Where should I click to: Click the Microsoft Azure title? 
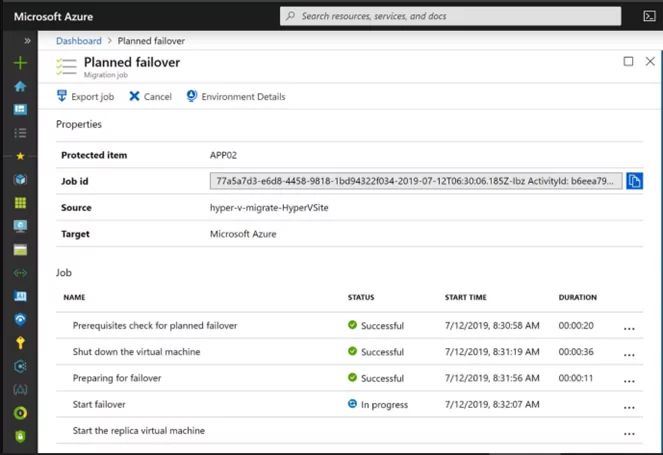coord(53,16)
